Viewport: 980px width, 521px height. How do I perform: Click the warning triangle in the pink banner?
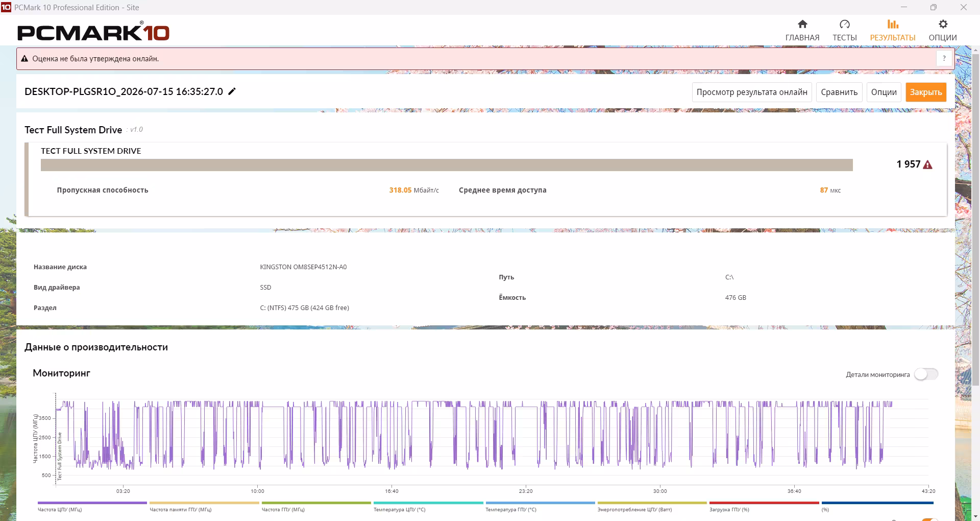24,59
